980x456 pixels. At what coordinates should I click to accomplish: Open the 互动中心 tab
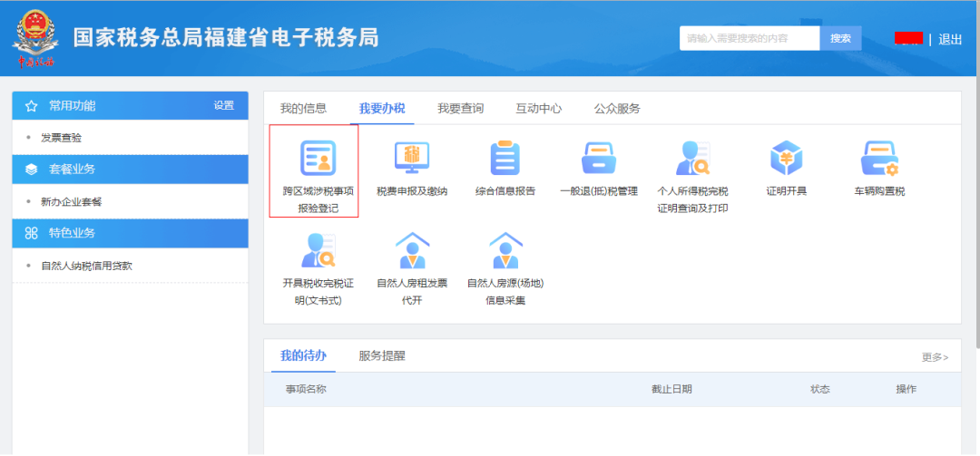[x=539, y=109]
